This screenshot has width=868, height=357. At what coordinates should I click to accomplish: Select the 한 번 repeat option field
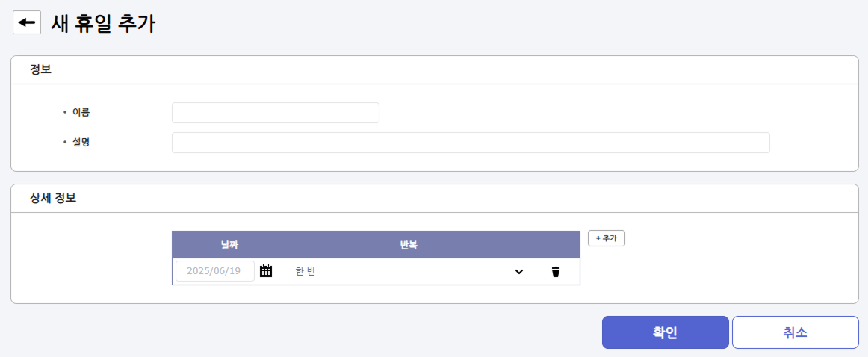pos(403,272)
